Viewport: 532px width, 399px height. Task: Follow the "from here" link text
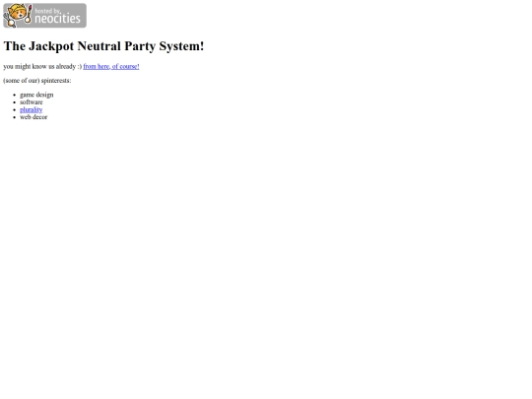[x=96, y=67]
